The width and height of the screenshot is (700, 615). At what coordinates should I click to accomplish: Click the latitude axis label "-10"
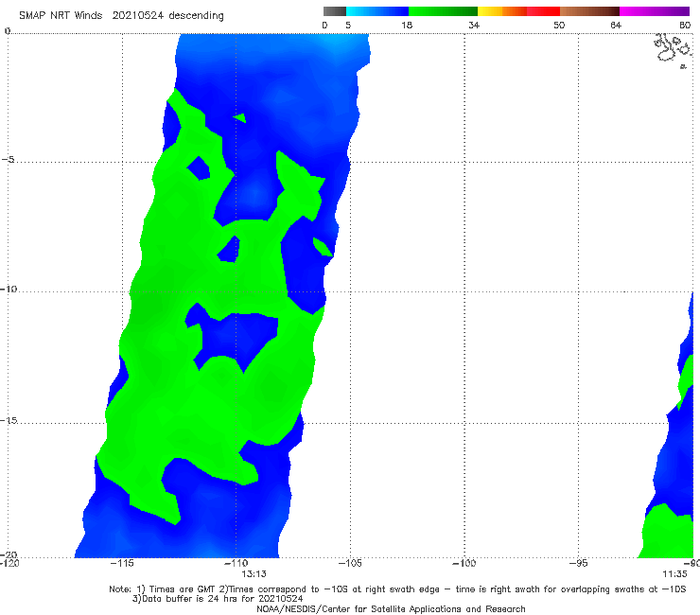[x=9, y=289]
